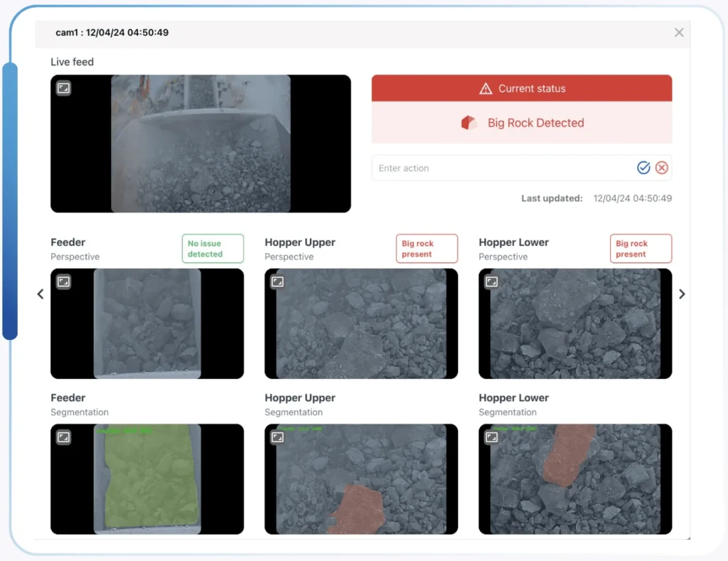Click the Feeder 'No issue detected' badge
The image size is (728, 561).
point(213,249)
